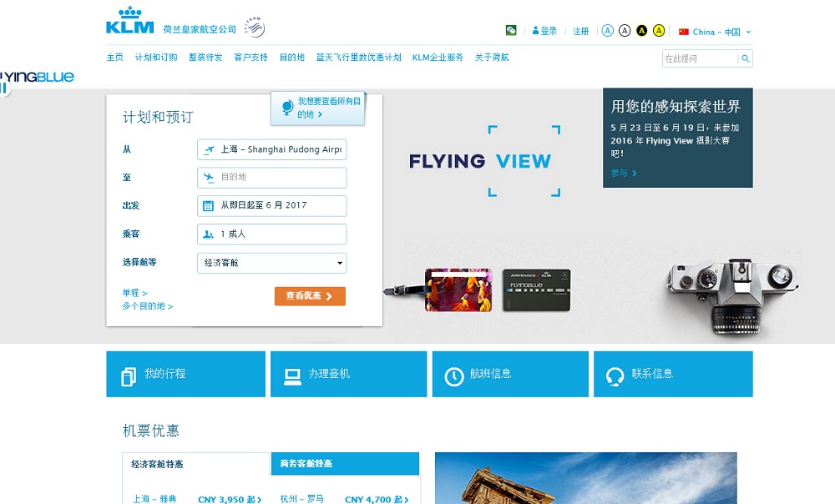Image resolution: width=835 pixels, height=504 pixels.
Task: Click the 我的行程 documents icon
Action: (129, 376)
